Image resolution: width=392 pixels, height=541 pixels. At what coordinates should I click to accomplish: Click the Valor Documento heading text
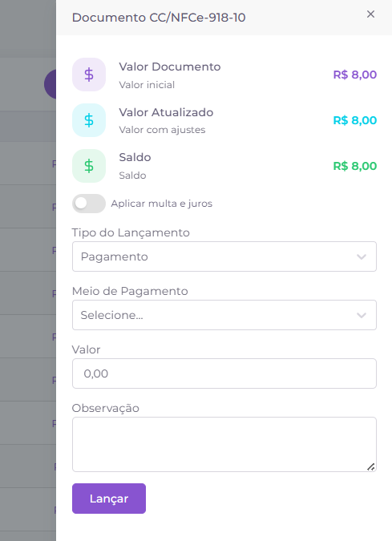(170, 67)
